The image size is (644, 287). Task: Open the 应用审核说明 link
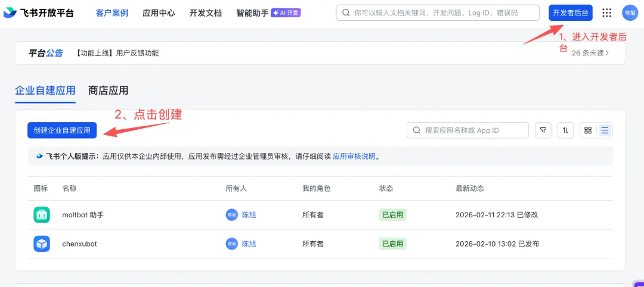coord(354,157)
